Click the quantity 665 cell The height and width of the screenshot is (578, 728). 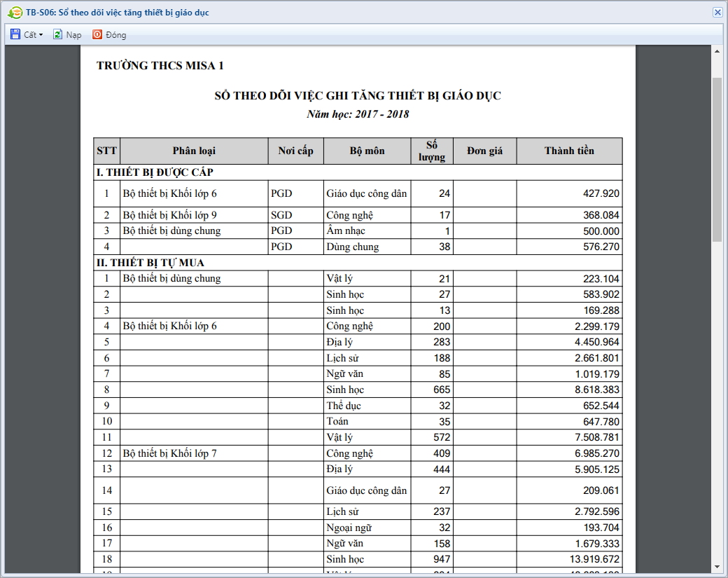point(433,390)
